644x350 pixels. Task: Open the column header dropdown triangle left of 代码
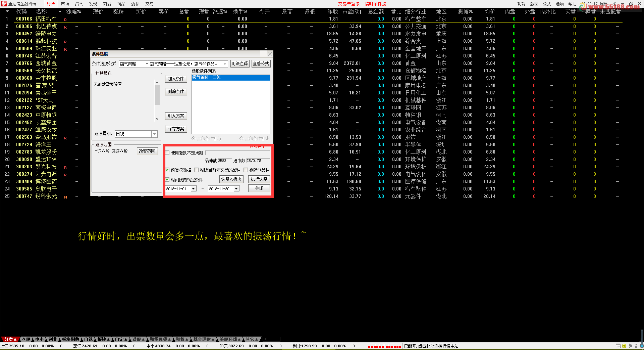pos(7,11)
